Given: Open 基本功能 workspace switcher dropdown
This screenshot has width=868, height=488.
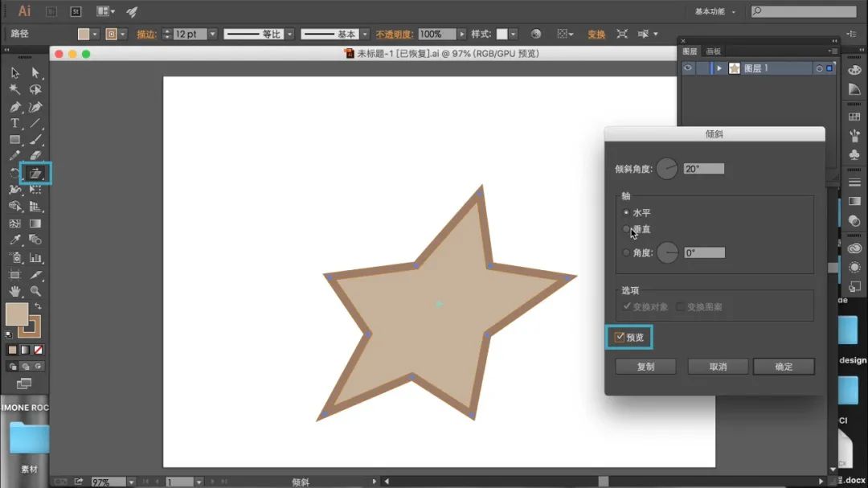Looking at the screenshot, I should click(715, 11).
